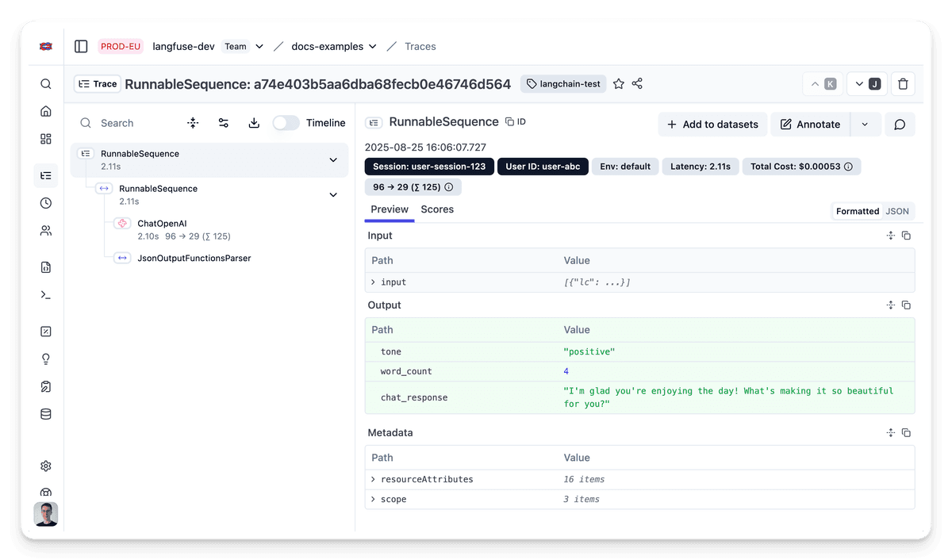Open the dropdown arrow next to Annotate

(x=865, y=125)
